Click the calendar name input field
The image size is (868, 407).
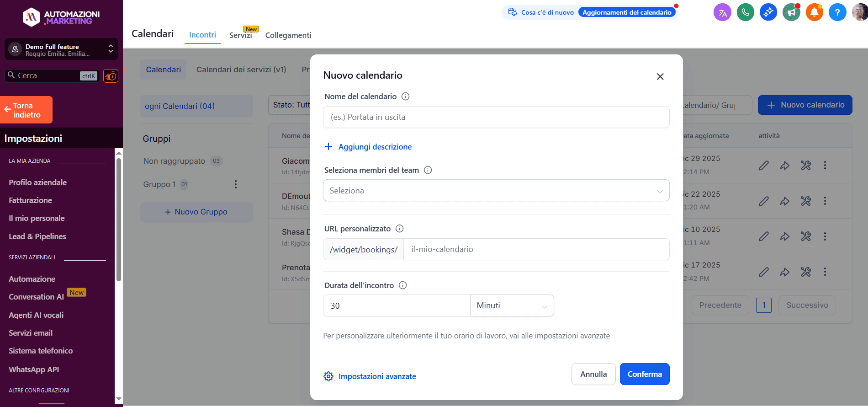pos(496,117)
